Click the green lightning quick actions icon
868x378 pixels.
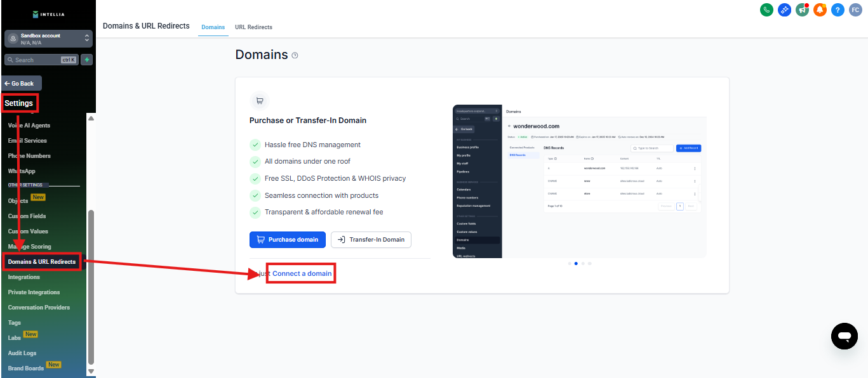click(87, 60)
